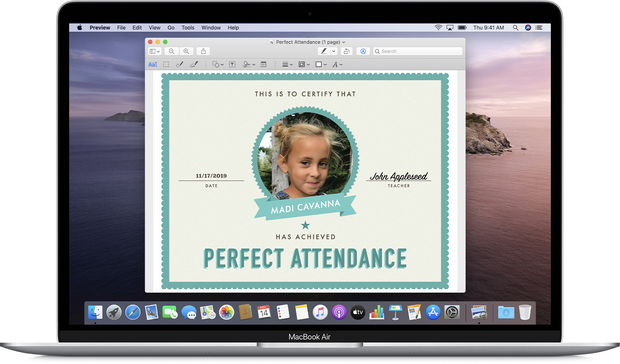Viewport: 620px width, 364px height.
Task: Zoom in on the certificate
Action: coord(186,51)
